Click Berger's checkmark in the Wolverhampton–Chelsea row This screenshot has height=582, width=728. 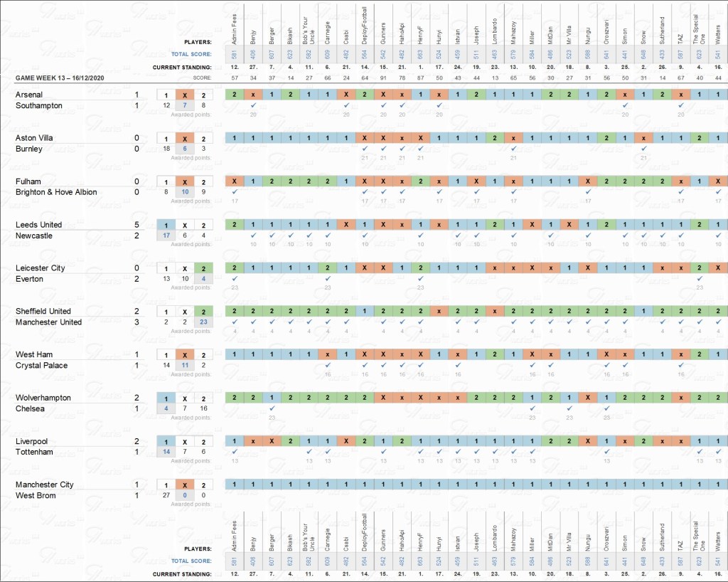coord(272,408)
